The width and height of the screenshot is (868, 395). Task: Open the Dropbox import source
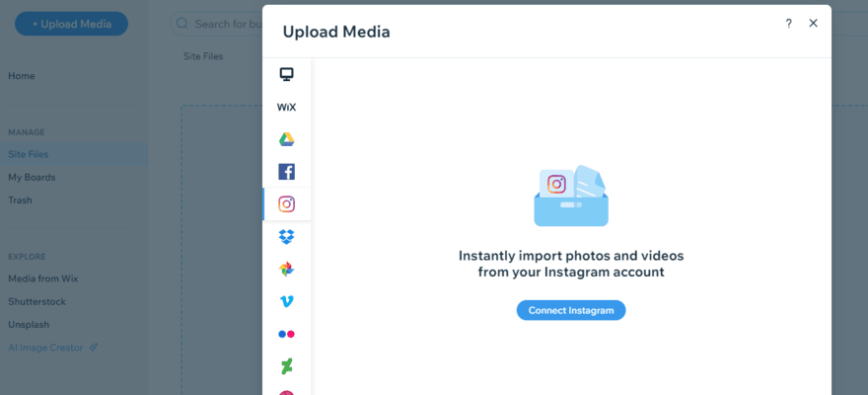[x=286, y=237]
